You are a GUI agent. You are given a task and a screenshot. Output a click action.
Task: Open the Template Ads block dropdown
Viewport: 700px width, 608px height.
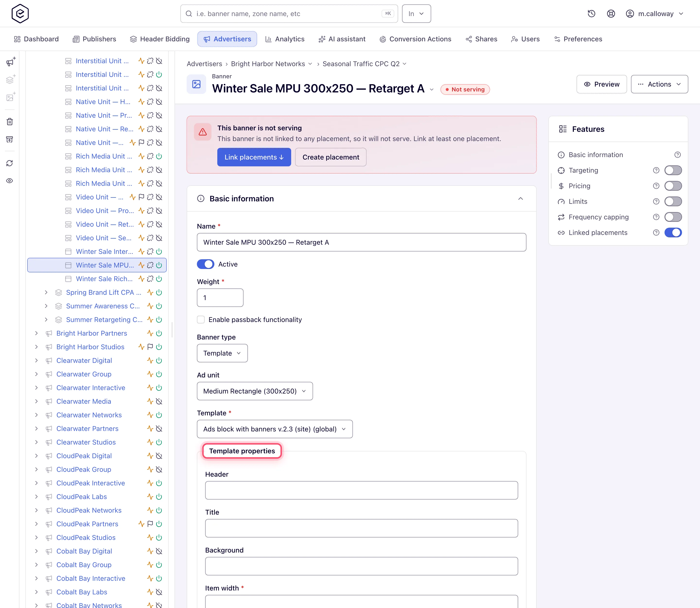coord(275,429)
